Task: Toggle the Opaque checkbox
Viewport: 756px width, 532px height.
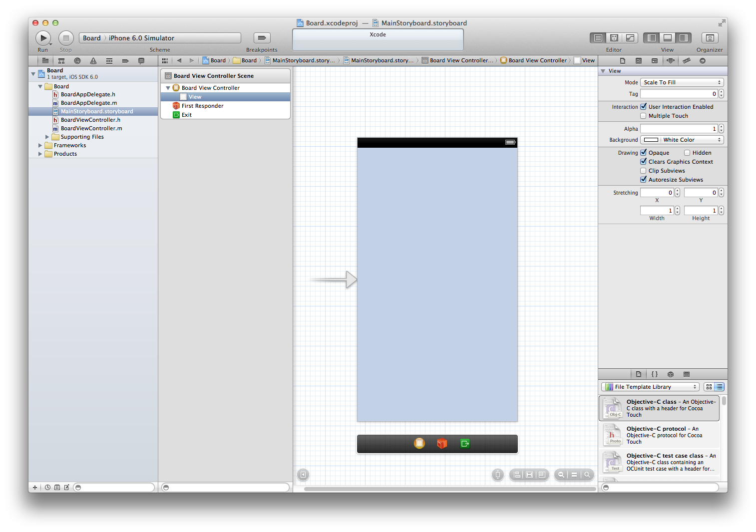Action: pyautogui.click(x=644, y=153)
